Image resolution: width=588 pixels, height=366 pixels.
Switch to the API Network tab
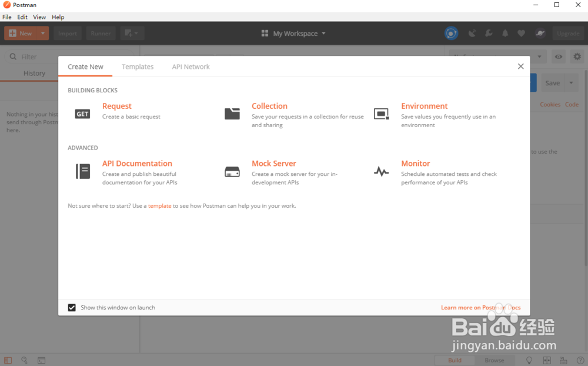[x=191, y=66]
